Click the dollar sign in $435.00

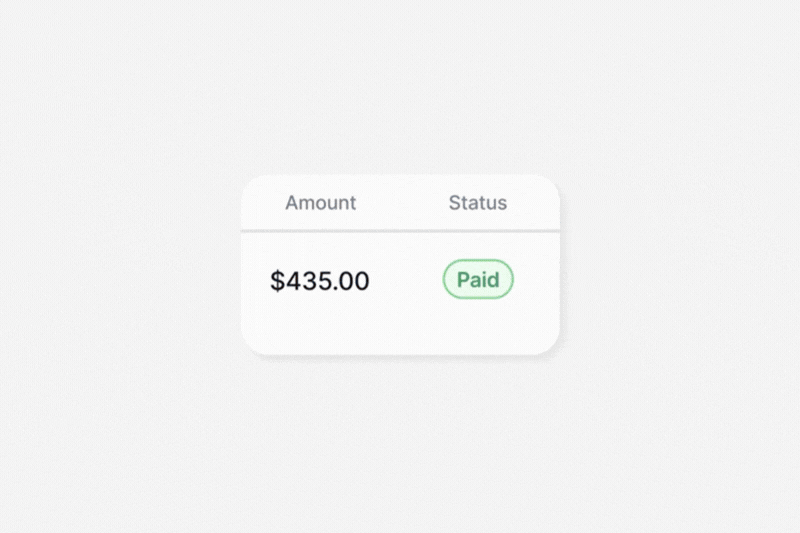(x=277, y=281)
